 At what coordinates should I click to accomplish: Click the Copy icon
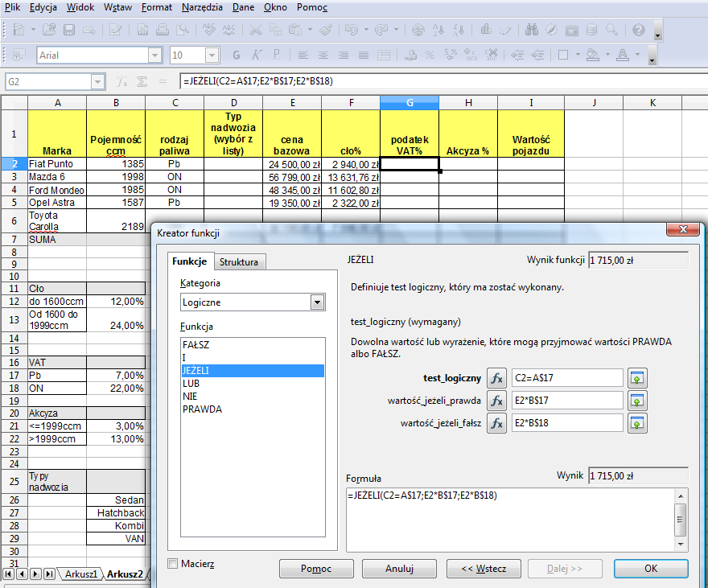275,30
